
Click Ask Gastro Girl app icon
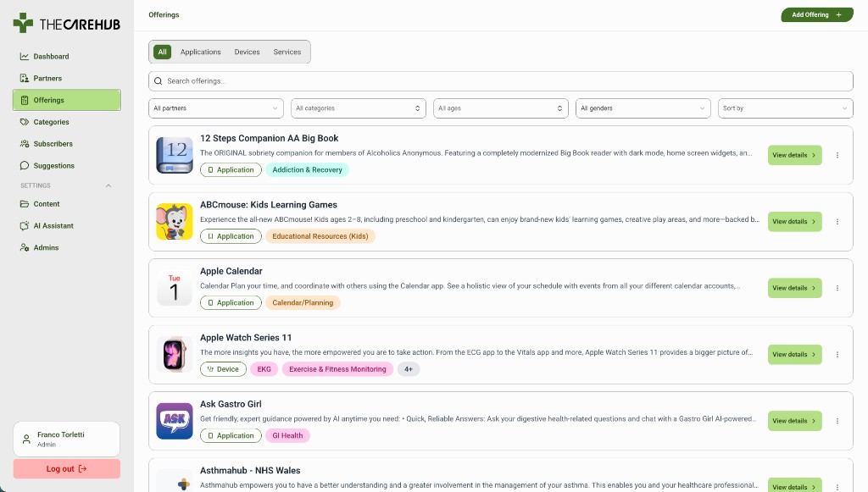point(175,421)
